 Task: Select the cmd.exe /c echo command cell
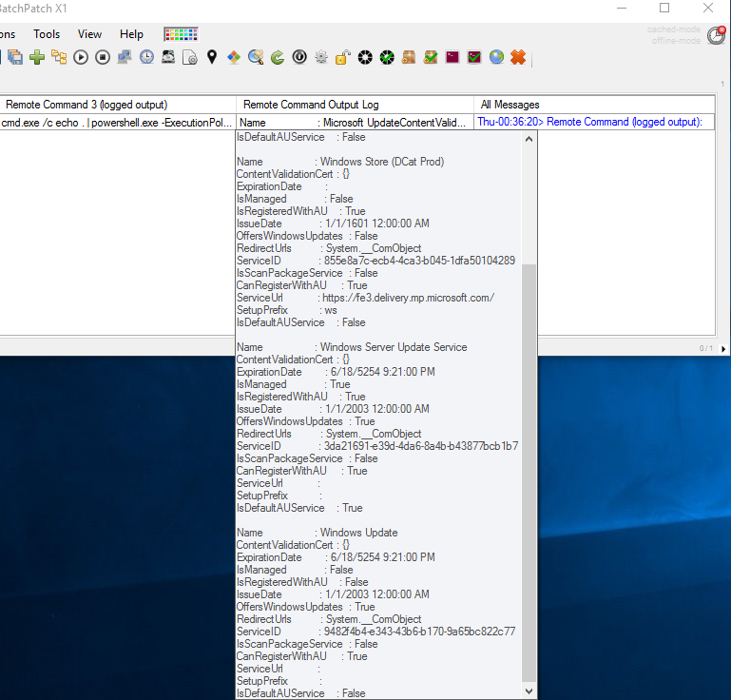pyautogui.click(x=118, y=122)
